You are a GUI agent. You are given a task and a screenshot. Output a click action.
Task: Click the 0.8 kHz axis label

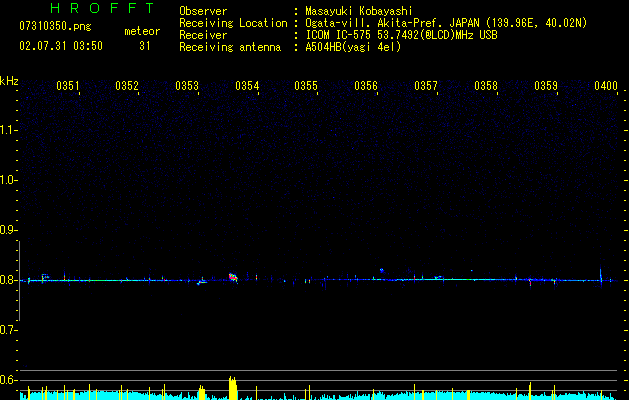7,280
